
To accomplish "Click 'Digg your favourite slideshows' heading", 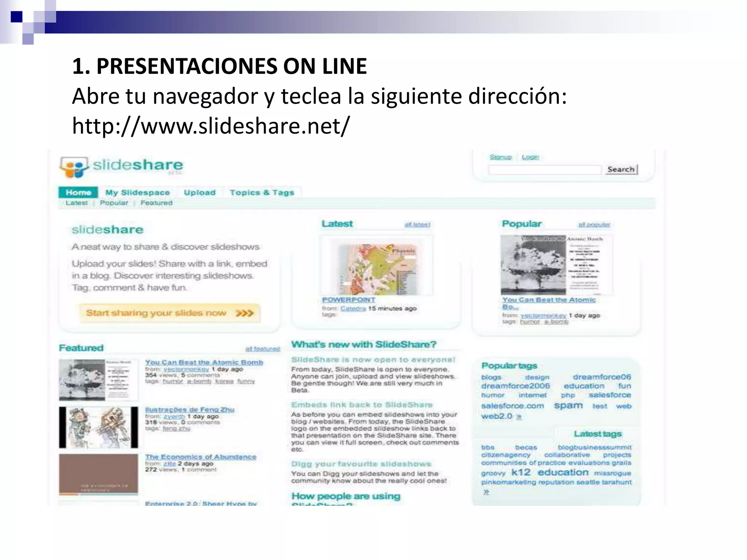I will 361,464.
